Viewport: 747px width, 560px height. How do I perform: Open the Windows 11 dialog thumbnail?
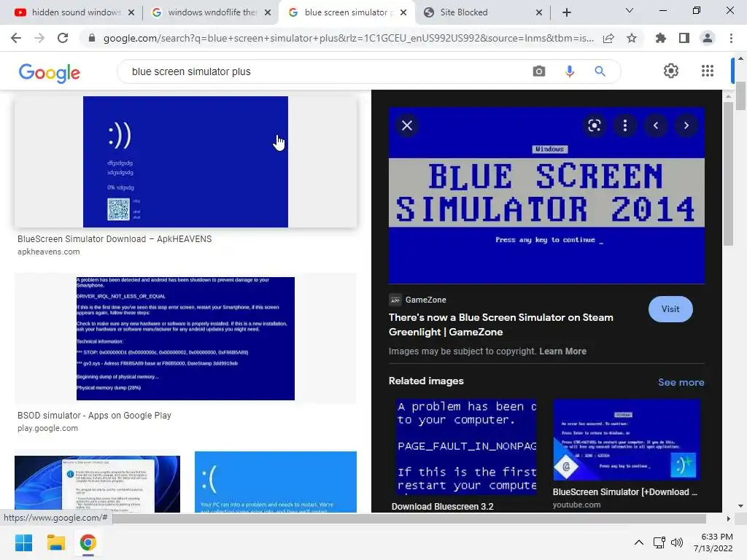point(97,484)
